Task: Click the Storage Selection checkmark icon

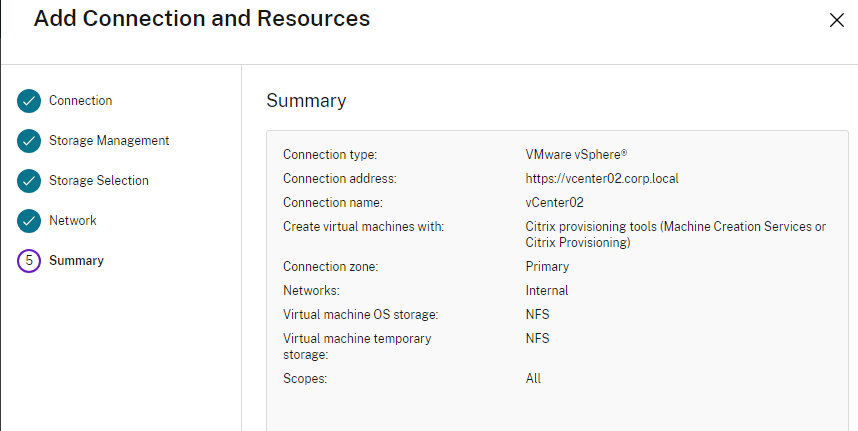Action: click(28, 181)
